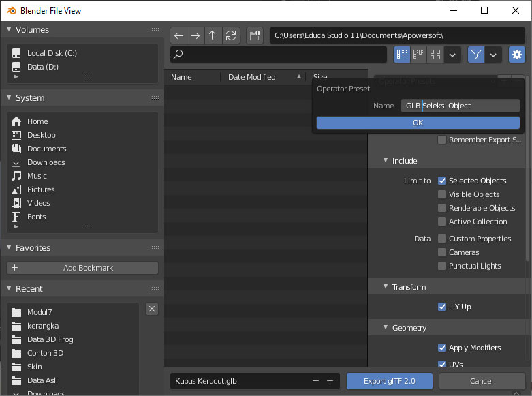Open display settings dropdown arrow
The height and width of the screenshot is (396, 532).
click(452, 55)
